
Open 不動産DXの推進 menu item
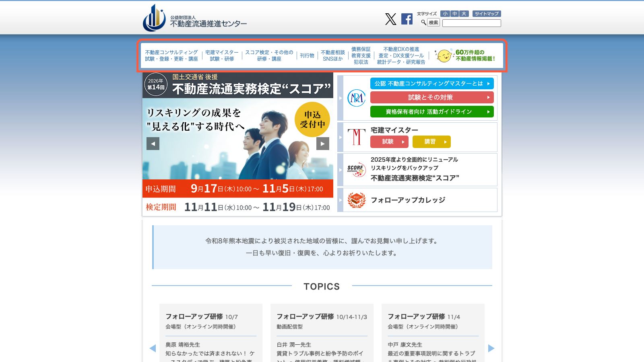pyautogui.click(x=401, y=56)
